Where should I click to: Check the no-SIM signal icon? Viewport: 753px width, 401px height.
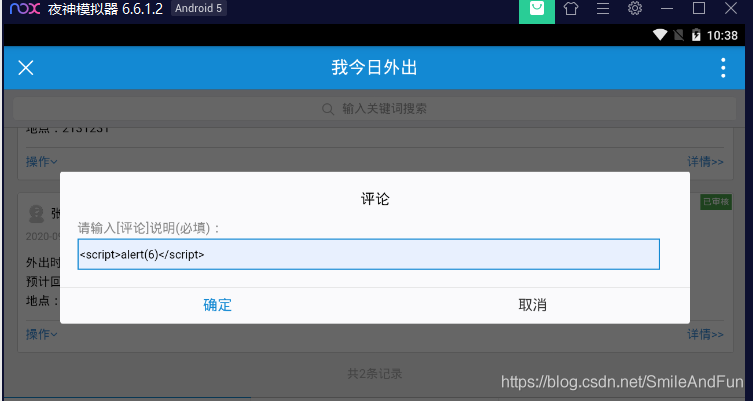coord(679,35)
